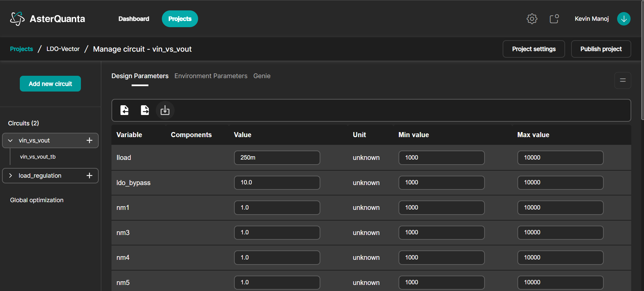Screen dimensions: 644x291
Task: Click the ldo_bypass variable name
Action: pos(133,183)
